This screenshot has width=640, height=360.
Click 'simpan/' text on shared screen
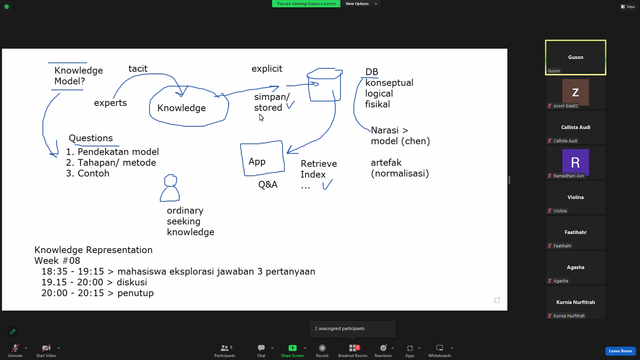pyautogui.click(x=272, y=97)
